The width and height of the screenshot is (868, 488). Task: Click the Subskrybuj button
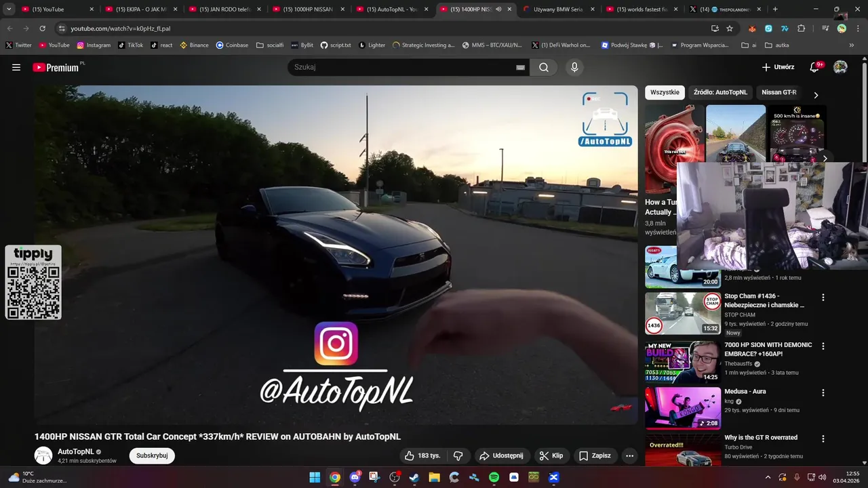pos(152,455)
